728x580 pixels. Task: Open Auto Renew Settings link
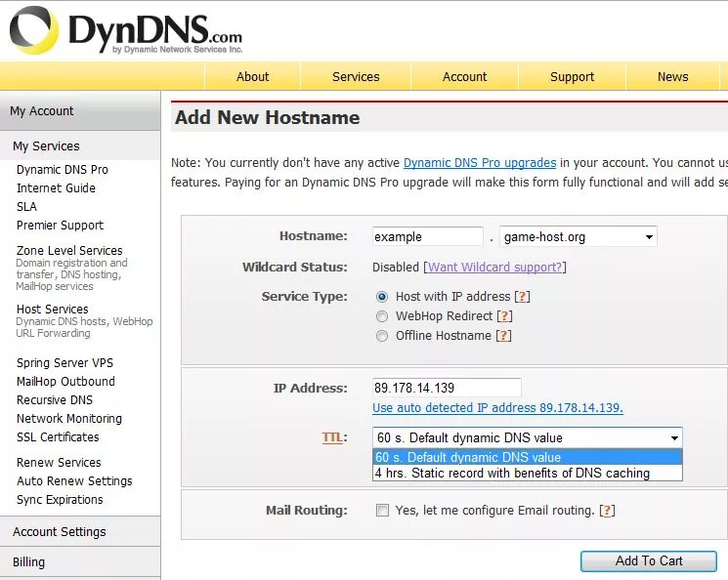[74, 481]
